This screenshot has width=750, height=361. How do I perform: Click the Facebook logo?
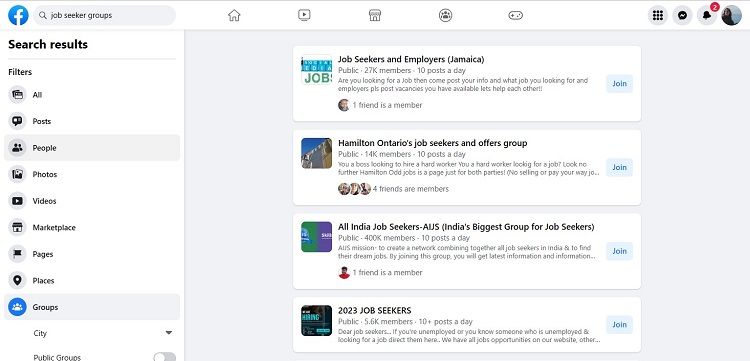18,15
